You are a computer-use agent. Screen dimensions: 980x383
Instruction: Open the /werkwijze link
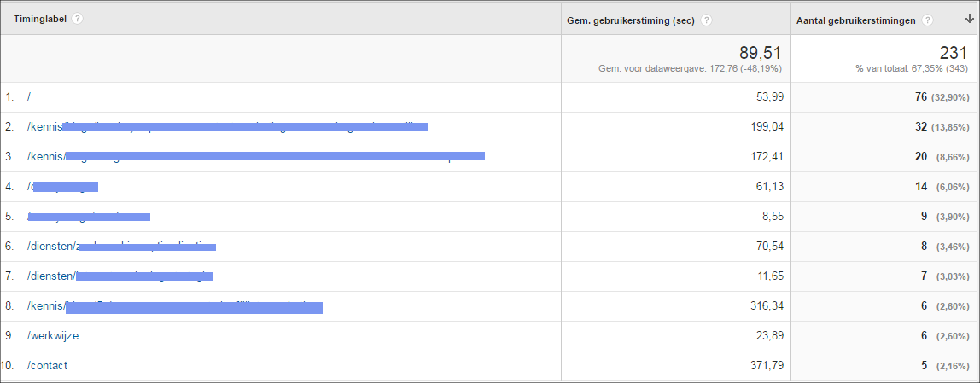(53, 336)
